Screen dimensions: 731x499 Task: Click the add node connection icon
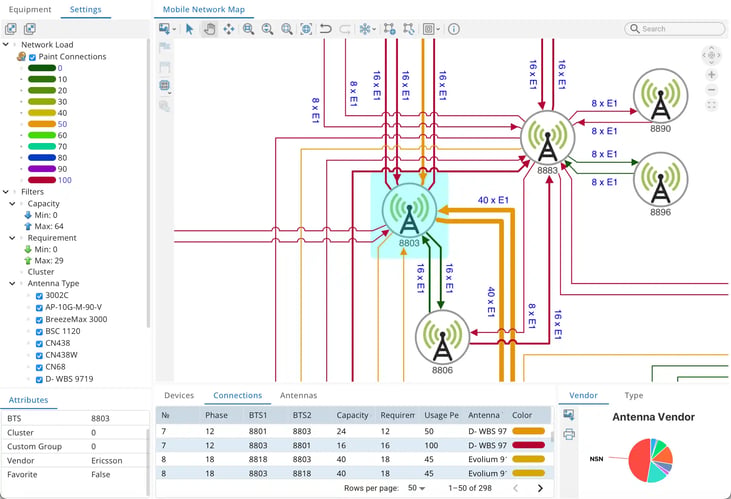click(x=389, y=29)
